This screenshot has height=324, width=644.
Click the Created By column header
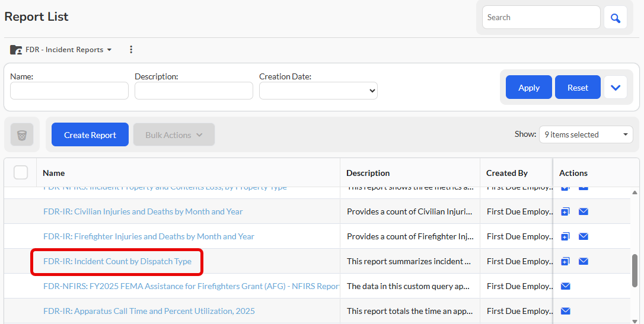point(507,173)
